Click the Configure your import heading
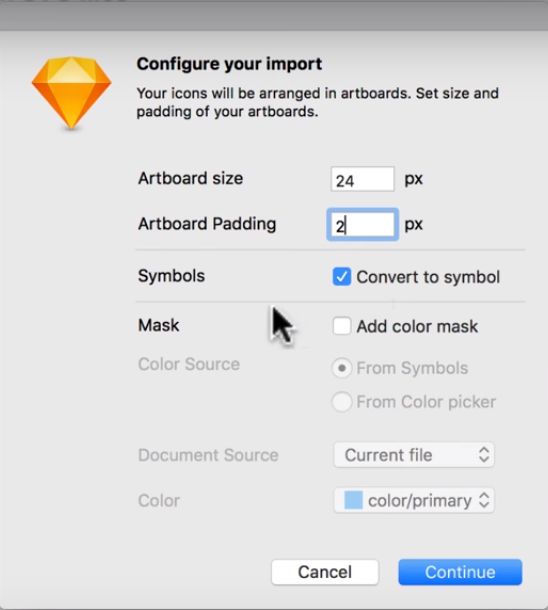 point(229,64)
